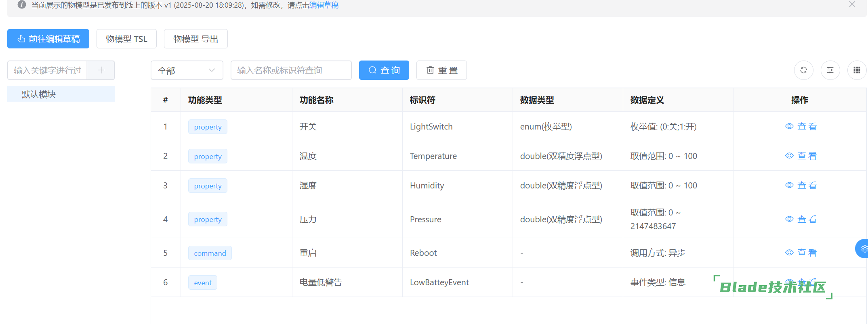Click the refresh table icon
868x324 pixels.
[803, 70]
